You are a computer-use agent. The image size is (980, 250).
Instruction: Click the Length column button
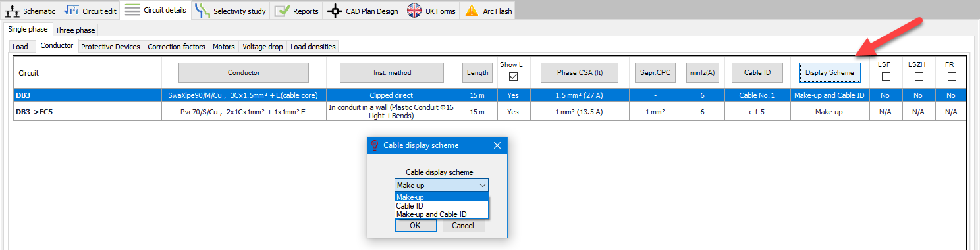click(x=477, y=72)
